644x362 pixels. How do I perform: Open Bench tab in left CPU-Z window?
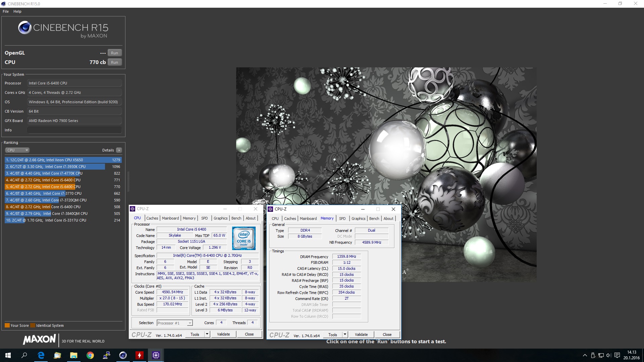tap(236, 218)
